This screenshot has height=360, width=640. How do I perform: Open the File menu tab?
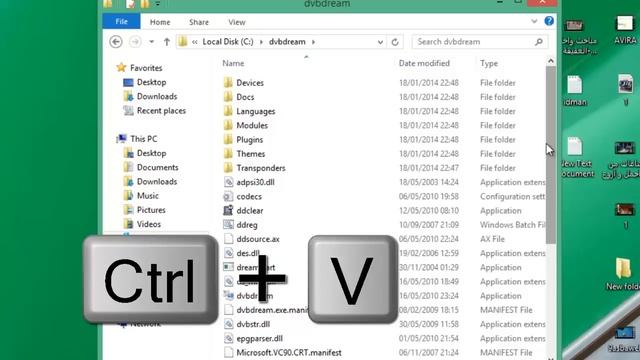point(121,21)
